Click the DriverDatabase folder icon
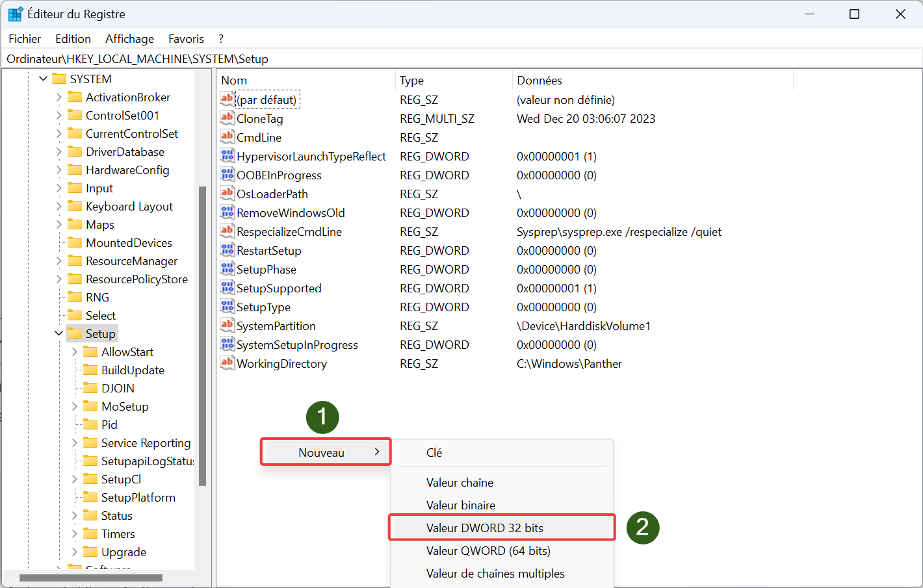923x588 pixels. point(75,151)
